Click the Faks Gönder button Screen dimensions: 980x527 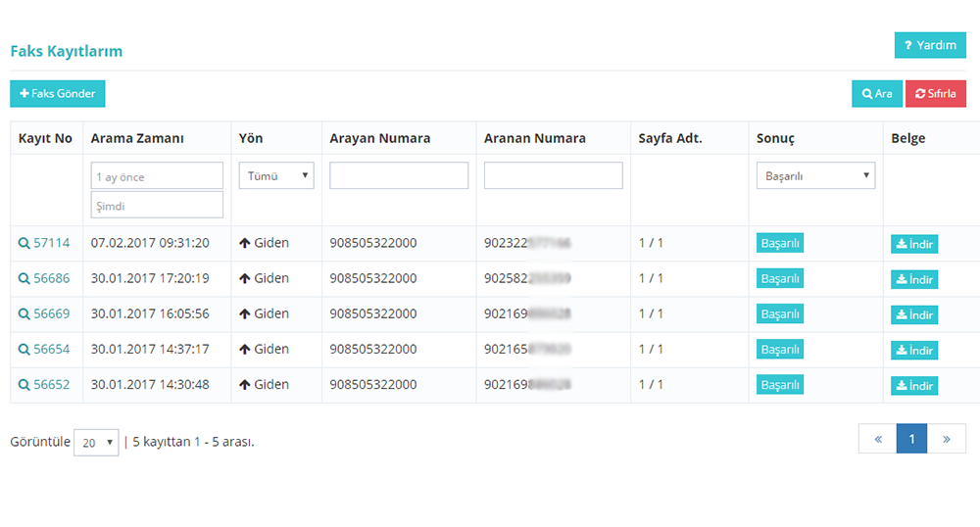click(58, 93)
